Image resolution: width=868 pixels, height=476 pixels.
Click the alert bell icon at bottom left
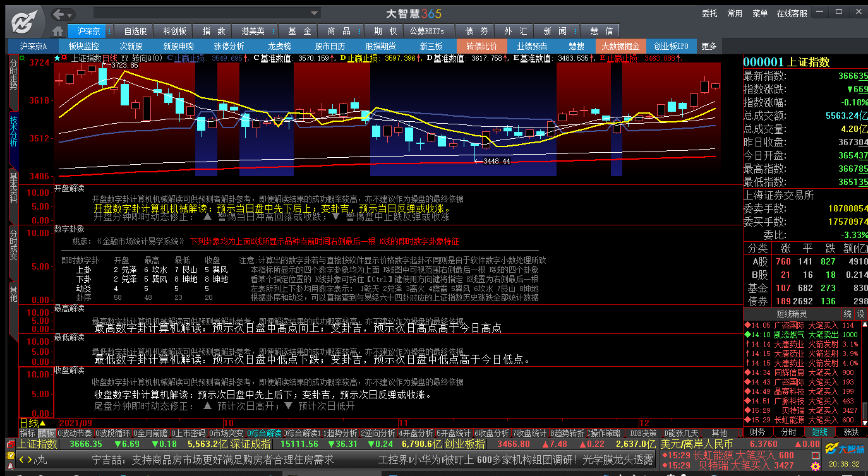pyautogui.click(x=11, y=466)
